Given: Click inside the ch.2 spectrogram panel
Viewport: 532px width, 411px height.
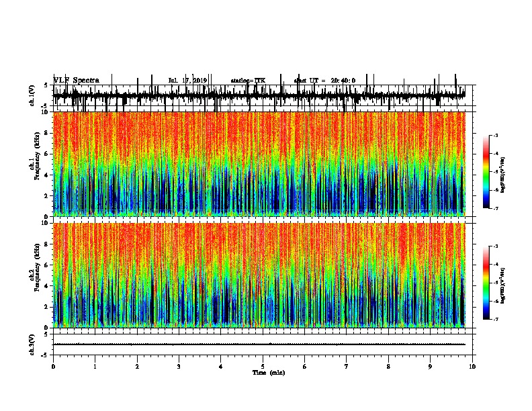Looking at the screenshot, I should 259,275.
